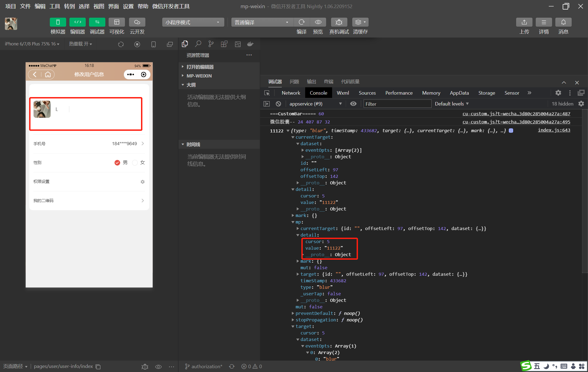
Task: Click the element inspector arrow icon
Action: click(x=267, y=93)
